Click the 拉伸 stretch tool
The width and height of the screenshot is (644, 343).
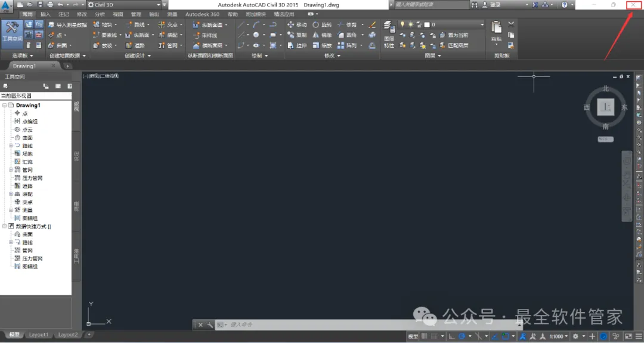pos(297,45)
